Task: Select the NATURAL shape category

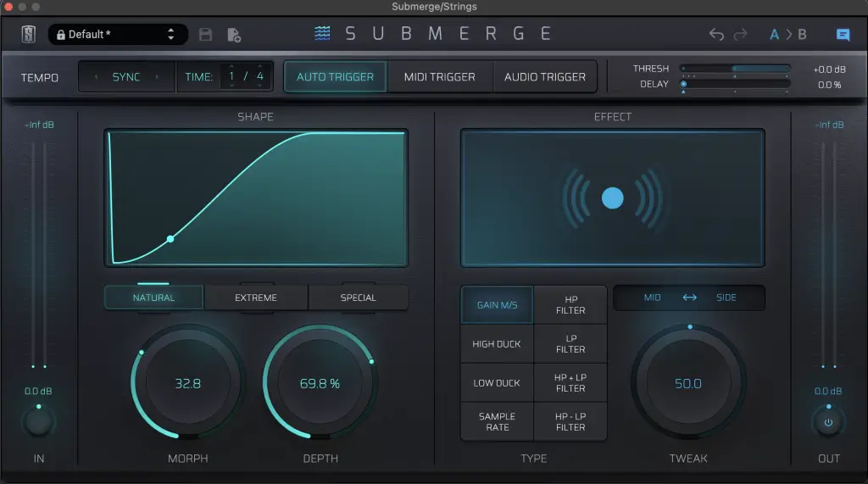Action: coord(154,298)
